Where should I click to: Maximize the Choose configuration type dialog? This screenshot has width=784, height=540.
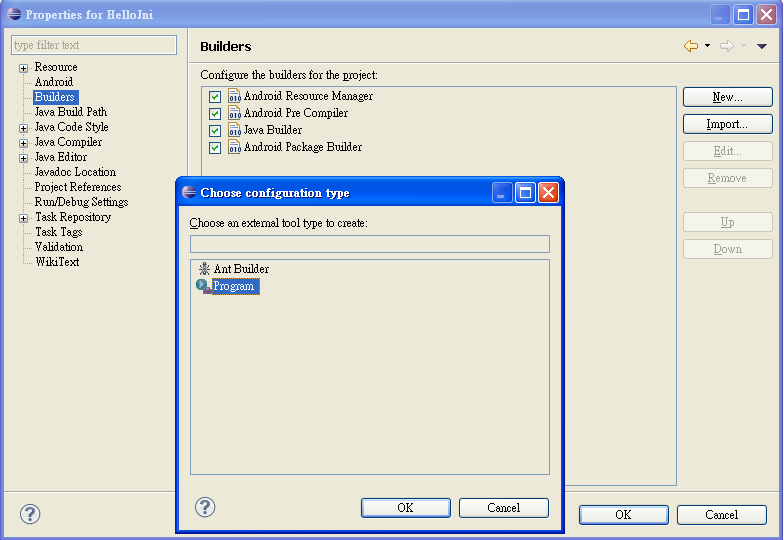coord(526,192)
